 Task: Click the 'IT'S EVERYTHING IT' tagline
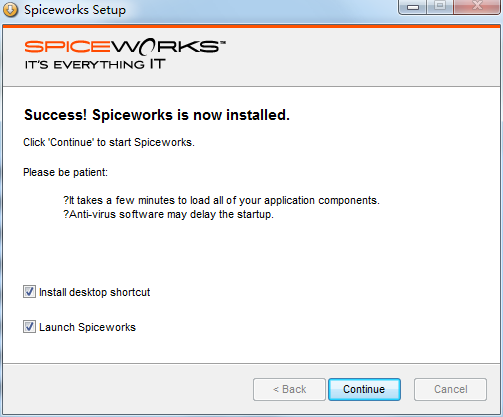[95, 64]
